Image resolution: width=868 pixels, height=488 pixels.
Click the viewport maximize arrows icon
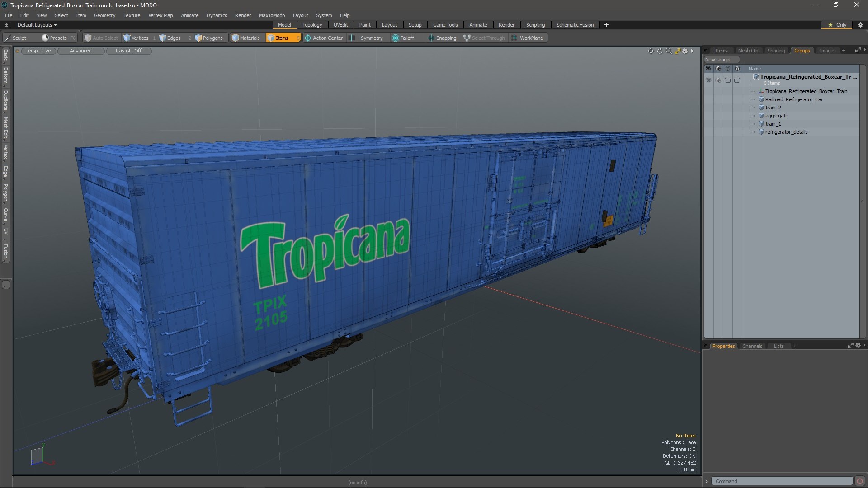pos(677,51)
